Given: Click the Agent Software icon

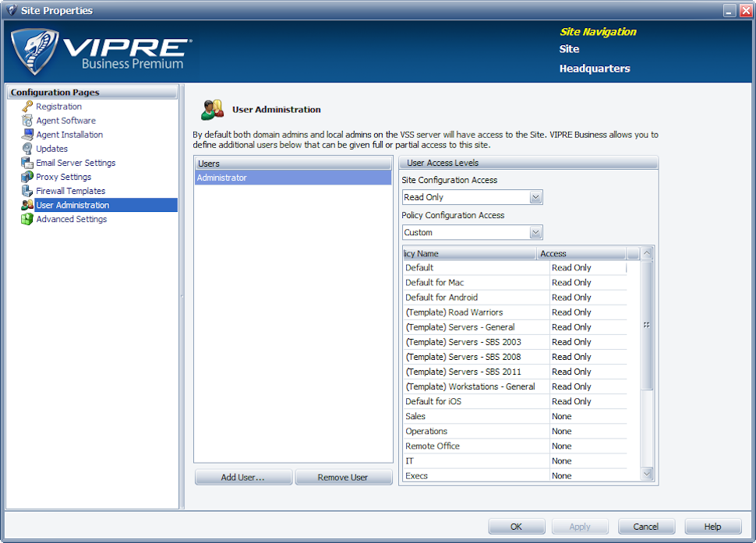Looking at the screenshot, I should pyautogui.click(x=27, y=121).
